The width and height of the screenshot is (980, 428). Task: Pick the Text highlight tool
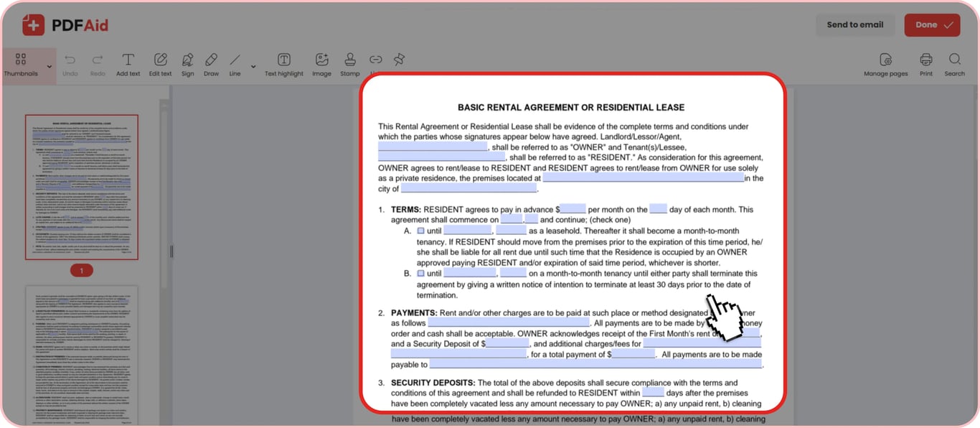pos(284,65)
